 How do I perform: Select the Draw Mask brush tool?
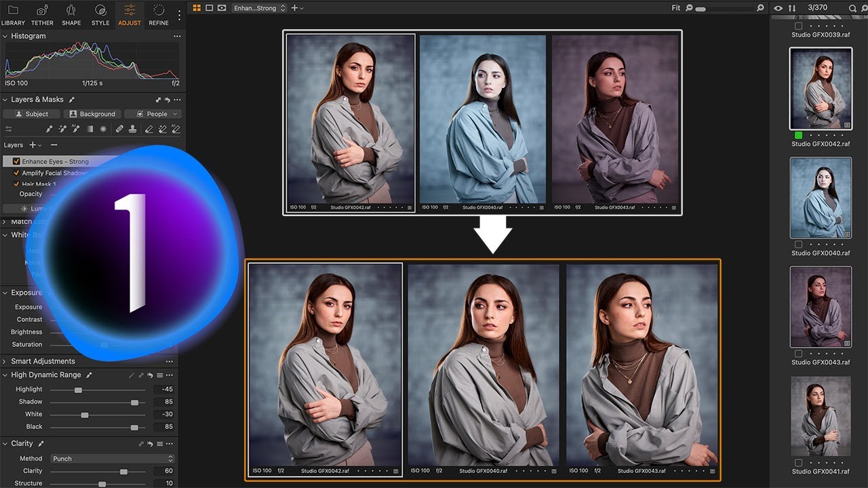click(x=50, y=129)
